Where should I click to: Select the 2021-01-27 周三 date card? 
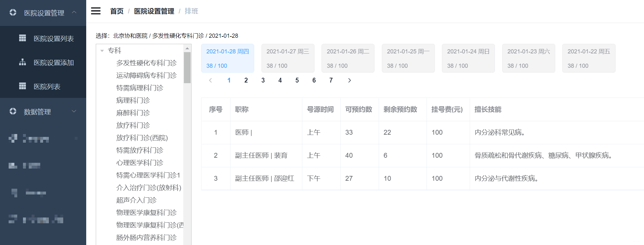pos(288,58)
